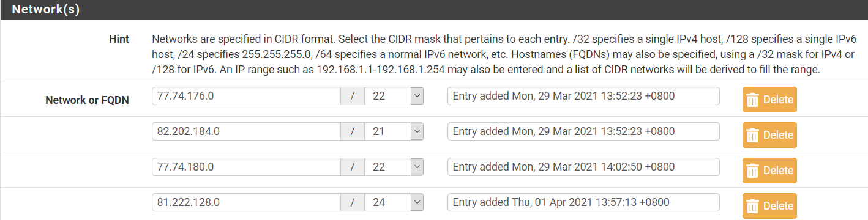
Task: Click trash icon for 77.74.176.0 entry
Action: click(x=753, y=100)
